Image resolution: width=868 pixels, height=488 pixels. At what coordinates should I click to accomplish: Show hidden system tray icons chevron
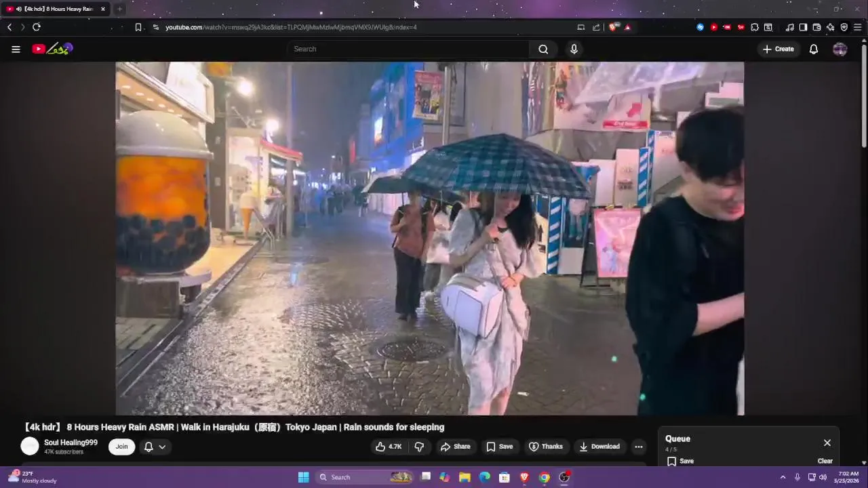pyautogui.click(x=783, y=477)
